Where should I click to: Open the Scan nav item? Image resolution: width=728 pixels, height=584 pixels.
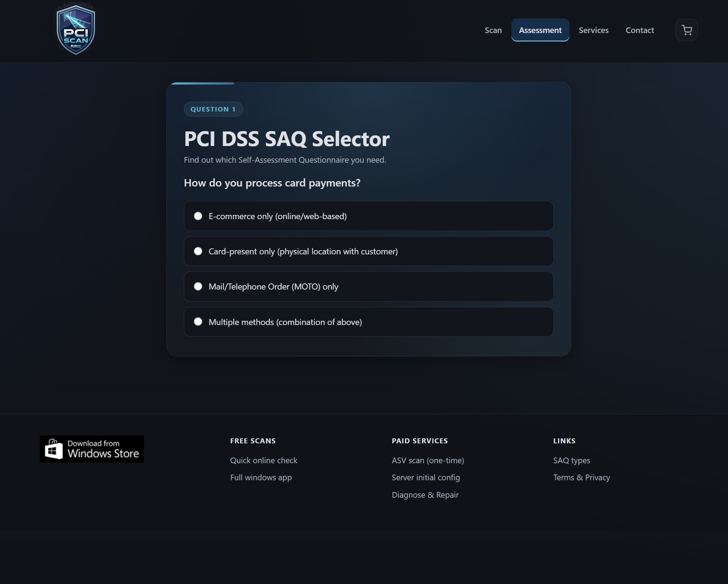[493, 30]
